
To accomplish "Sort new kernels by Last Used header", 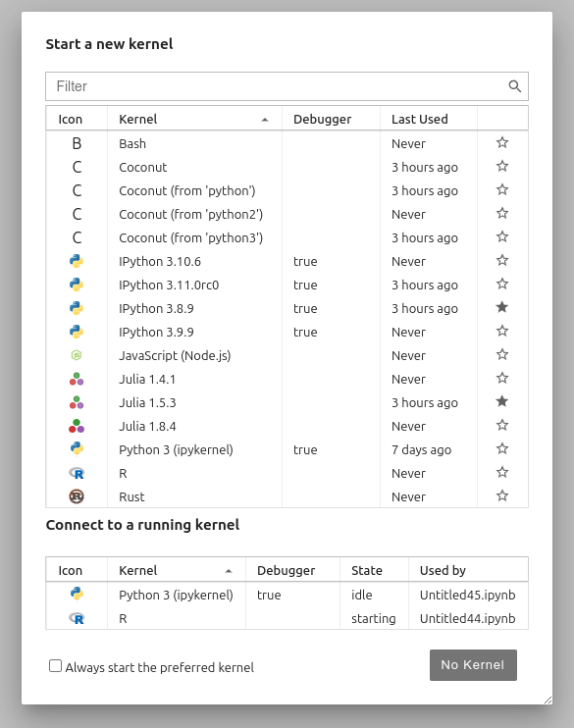I will point(419,120).
